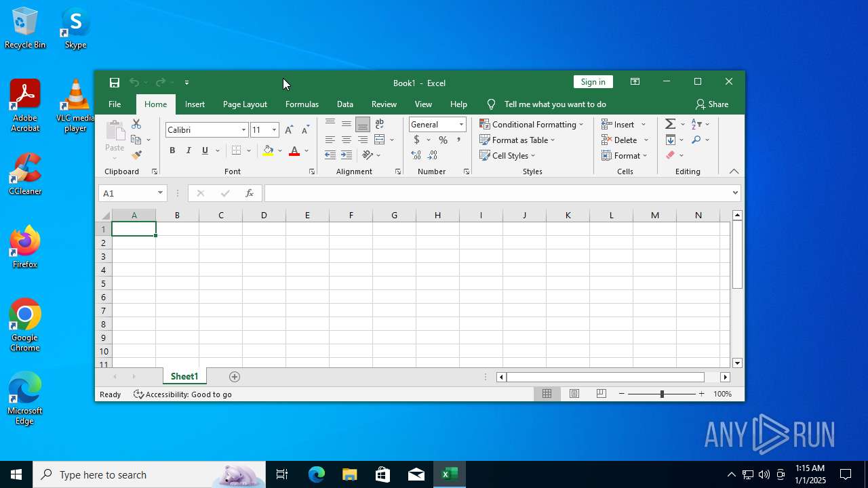The height and width of the screenshot is (488, 868).
Task: Add a new sheet with plus icon
Action: [235, 377]
